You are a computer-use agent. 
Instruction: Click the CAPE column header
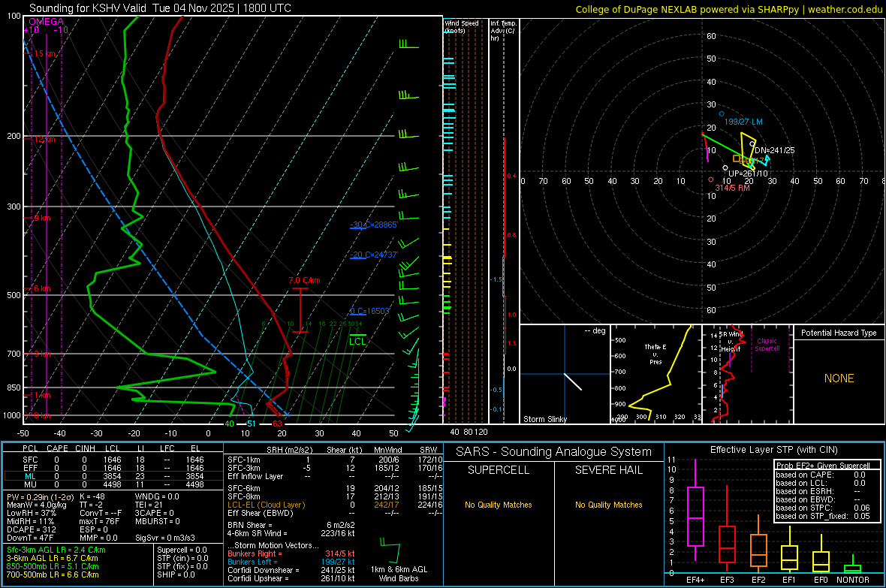pyautogui.click(x=57, y=448)
